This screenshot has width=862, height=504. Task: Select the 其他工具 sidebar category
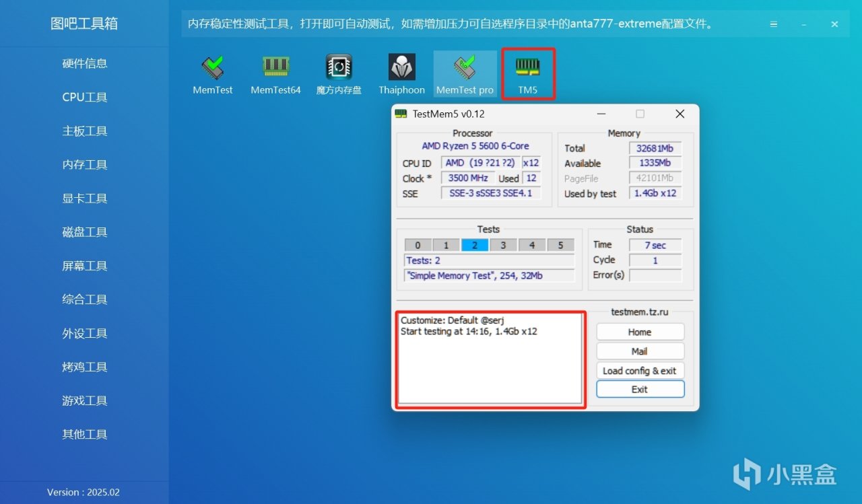[x=84, y=434]
